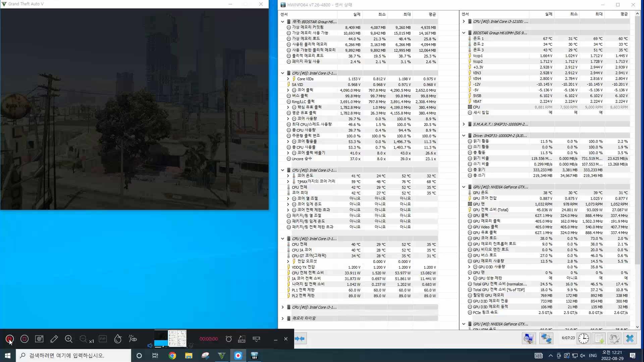Click the zoom in magnifier in recorder

click(x=69, y=339)
